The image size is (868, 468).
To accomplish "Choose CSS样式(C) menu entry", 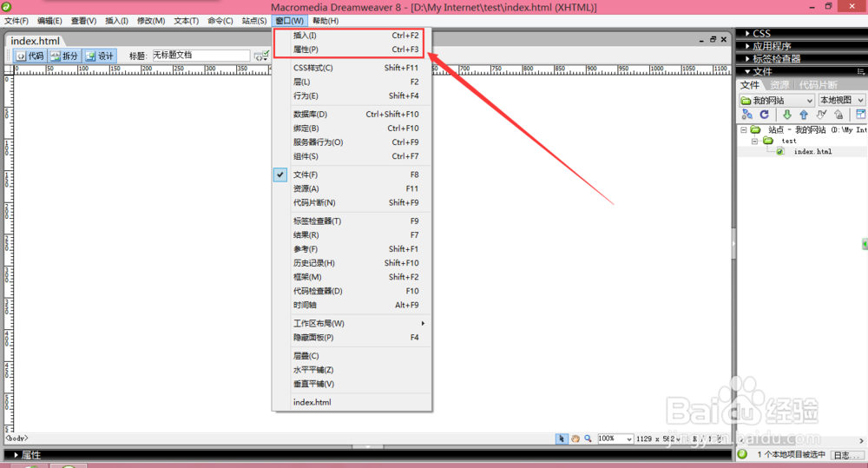I will tap(352, 68).
